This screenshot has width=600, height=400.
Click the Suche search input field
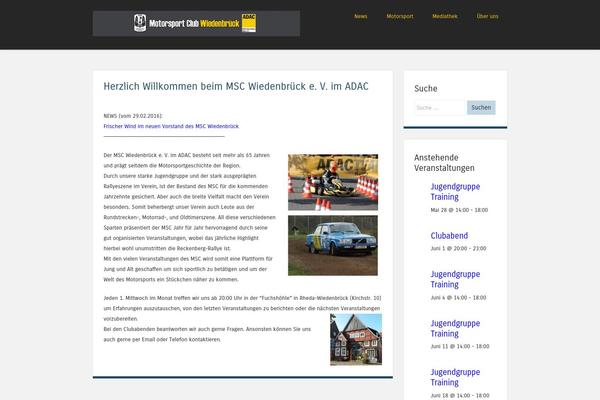pyautogui.click(x=440, y=108)
